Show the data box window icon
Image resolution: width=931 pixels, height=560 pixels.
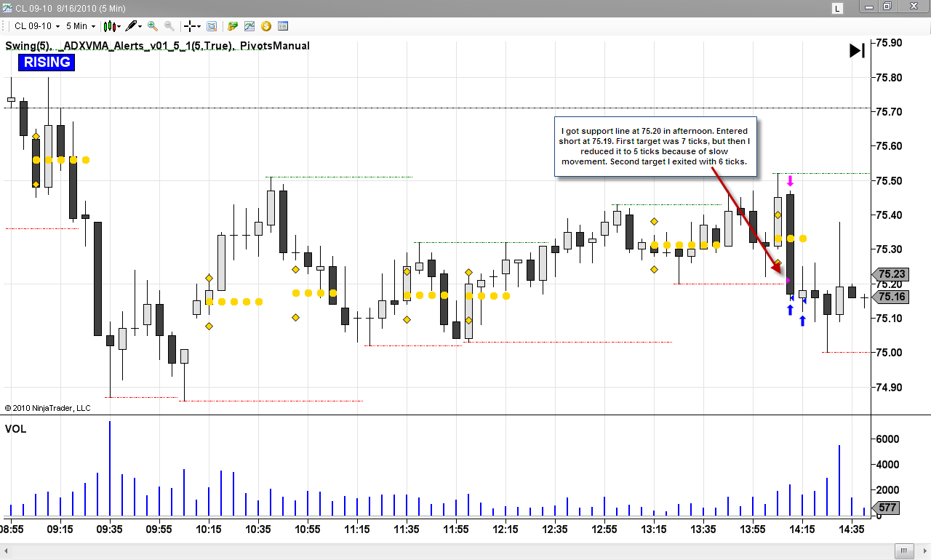click(x=212, y=26)
